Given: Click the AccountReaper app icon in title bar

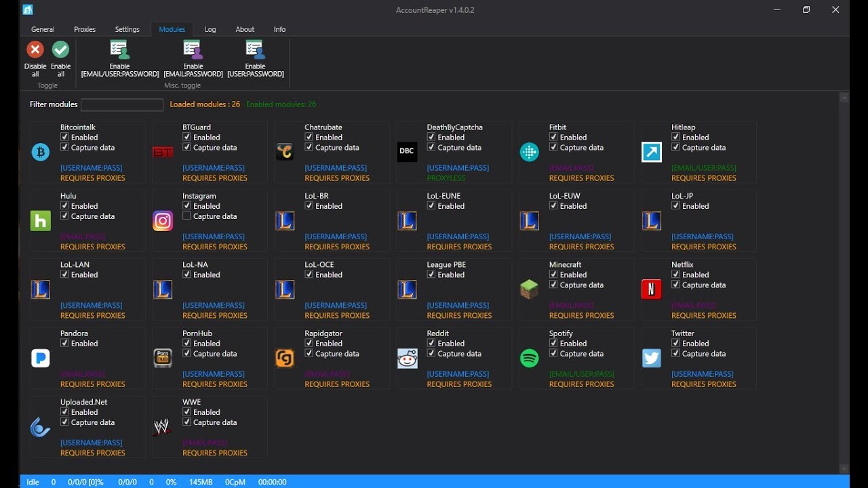Looking at the screenshot, I should coord(28,9).
